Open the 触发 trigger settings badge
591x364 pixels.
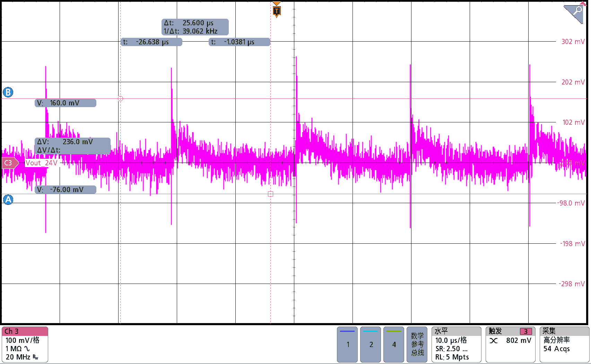coord(510,345)
